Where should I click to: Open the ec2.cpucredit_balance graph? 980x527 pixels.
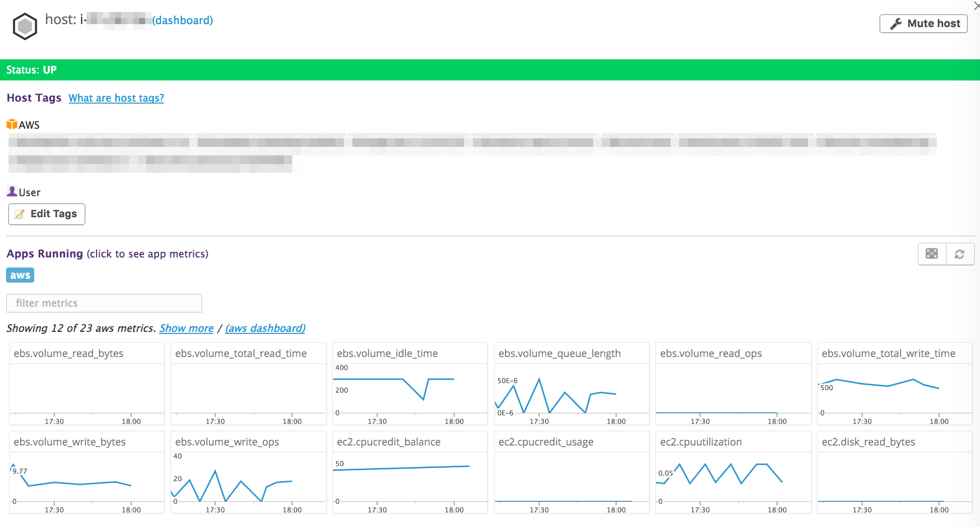point(410,472)
